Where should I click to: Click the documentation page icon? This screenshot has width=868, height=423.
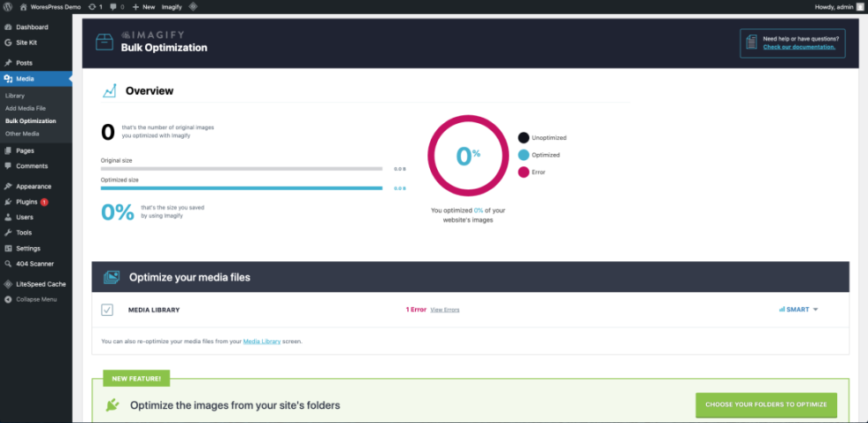tap(751, 42)
